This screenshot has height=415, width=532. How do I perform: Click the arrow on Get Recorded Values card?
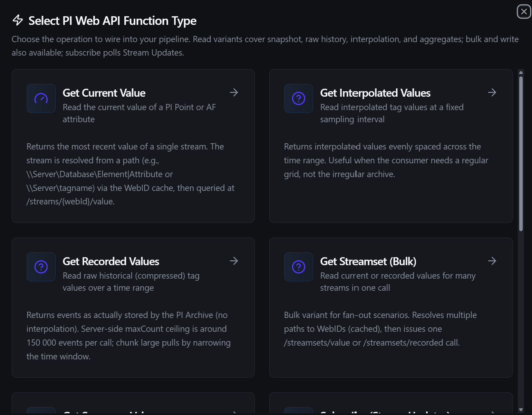tap(234, 261)
